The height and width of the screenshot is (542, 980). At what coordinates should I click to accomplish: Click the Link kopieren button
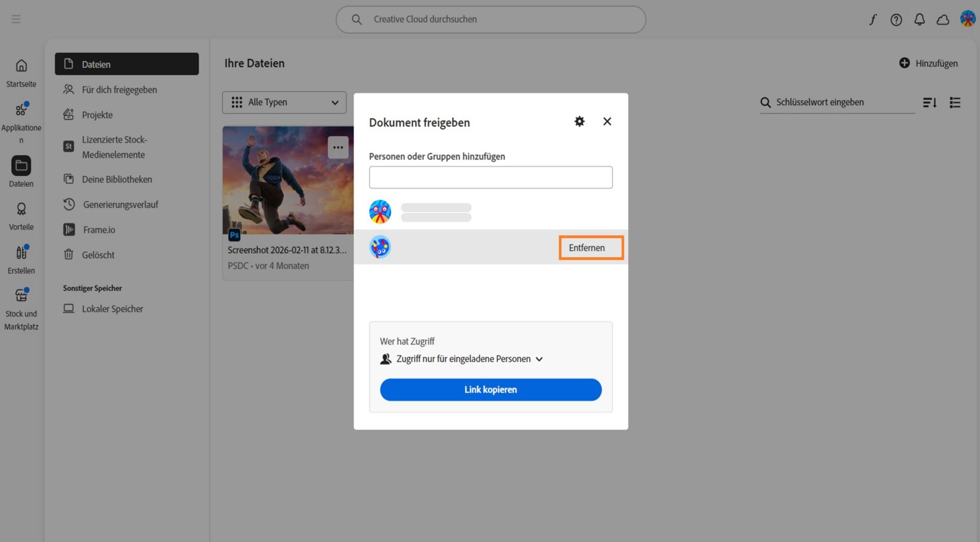pyautogui.click(x=491, y=390)
